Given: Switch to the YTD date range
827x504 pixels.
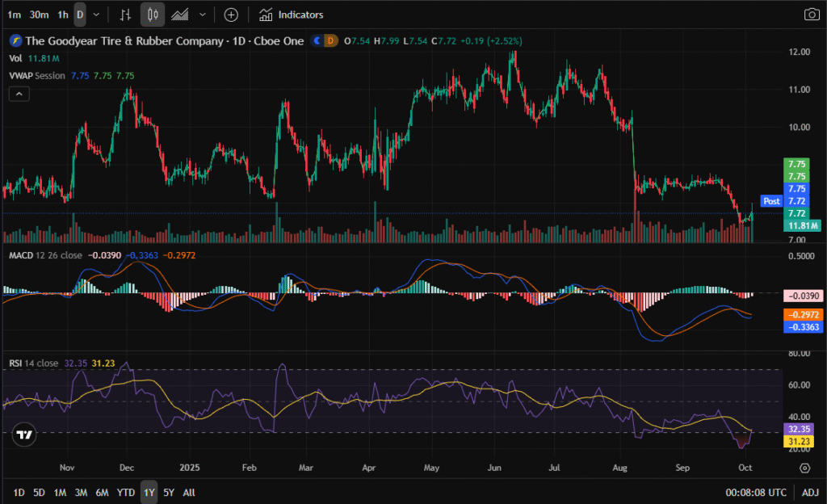Looking at the screenshot, I should (125, 492).
